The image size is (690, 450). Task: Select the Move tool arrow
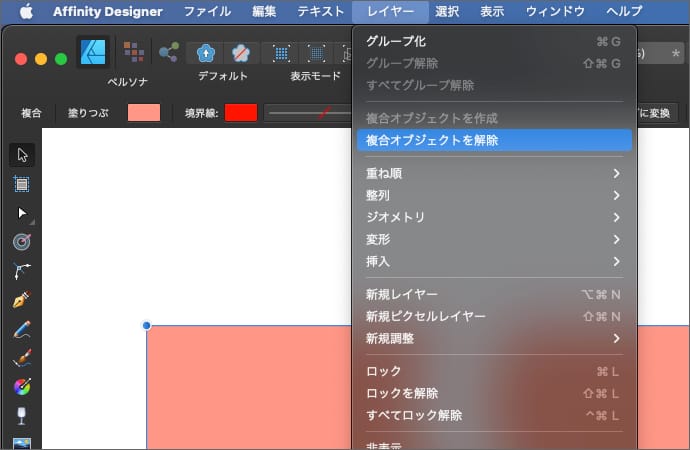coord(22,155)
